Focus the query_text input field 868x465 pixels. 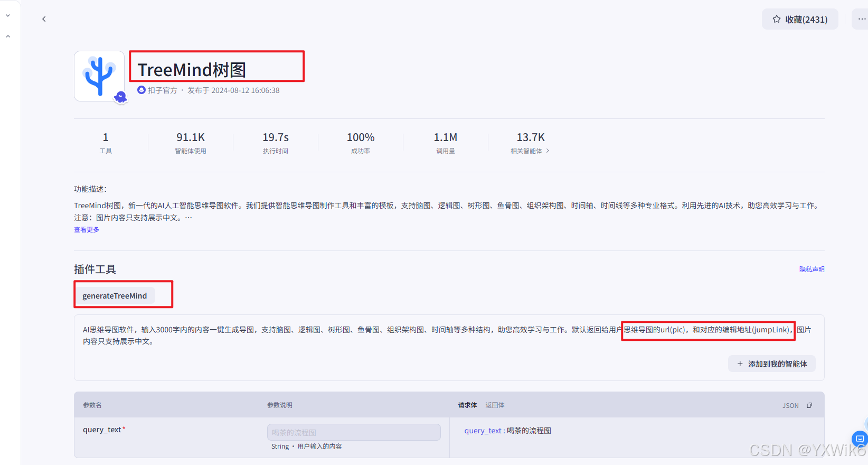click(354, 432)
